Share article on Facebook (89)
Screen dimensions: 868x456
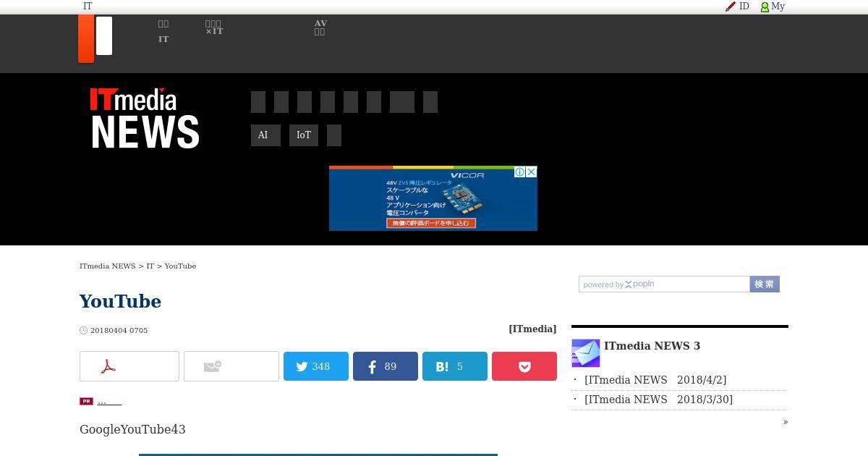point(386,366)
